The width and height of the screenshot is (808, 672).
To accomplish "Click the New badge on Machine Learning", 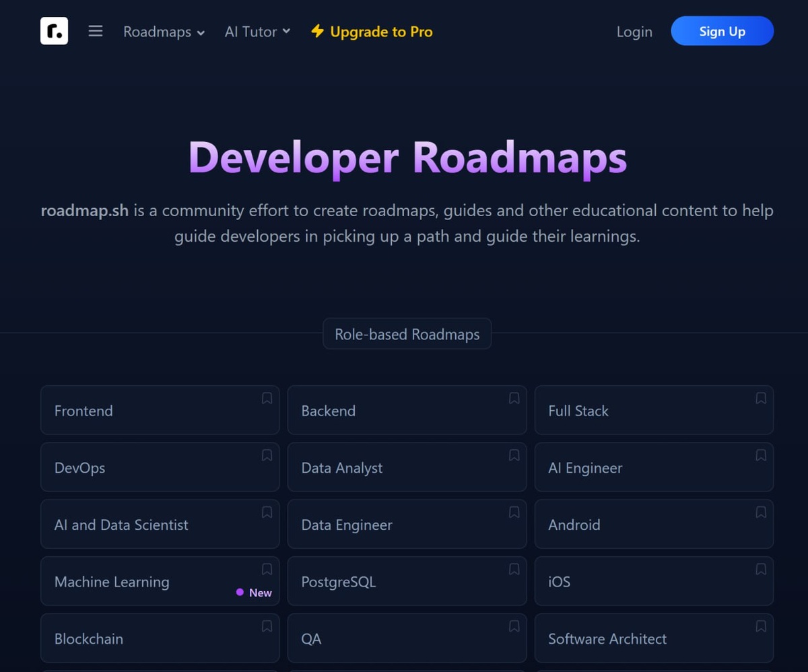I will pyautogui.click(x=254, y=593).
